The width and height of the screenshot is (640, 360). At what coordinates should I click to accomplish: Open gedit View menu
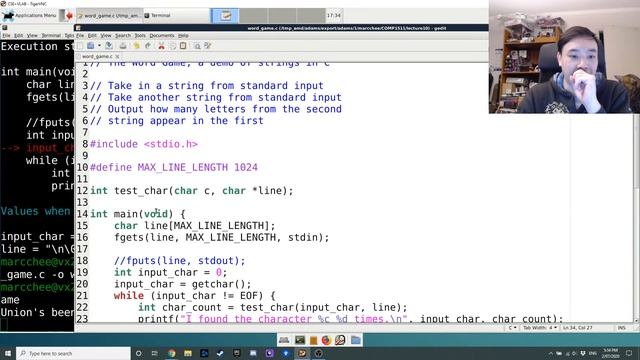point(106,36)
